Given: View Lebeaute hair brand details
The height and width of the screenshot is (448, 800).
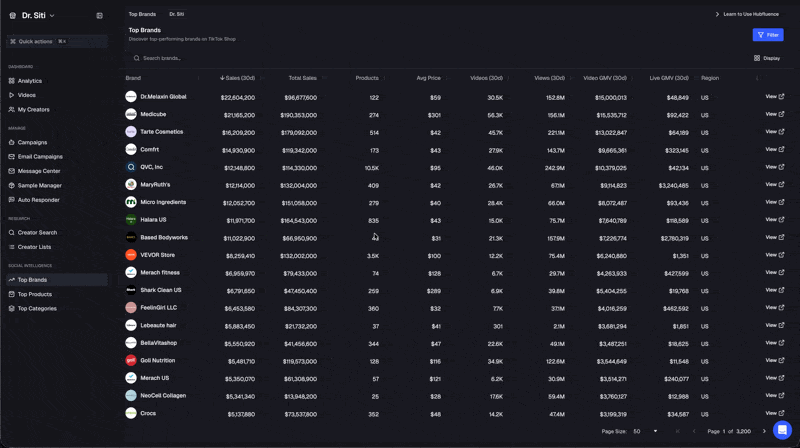Looking at the screenshot, I should (x=774, y=326).
